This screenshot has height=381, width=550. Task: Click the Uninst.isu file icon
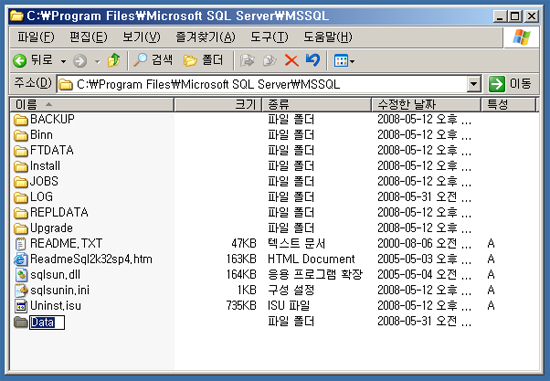(x=21, y=306)
